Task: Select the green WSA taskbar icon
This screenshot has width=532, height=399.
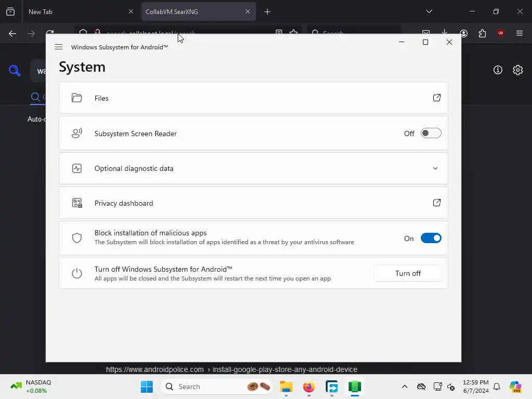Action: (354, 387)
